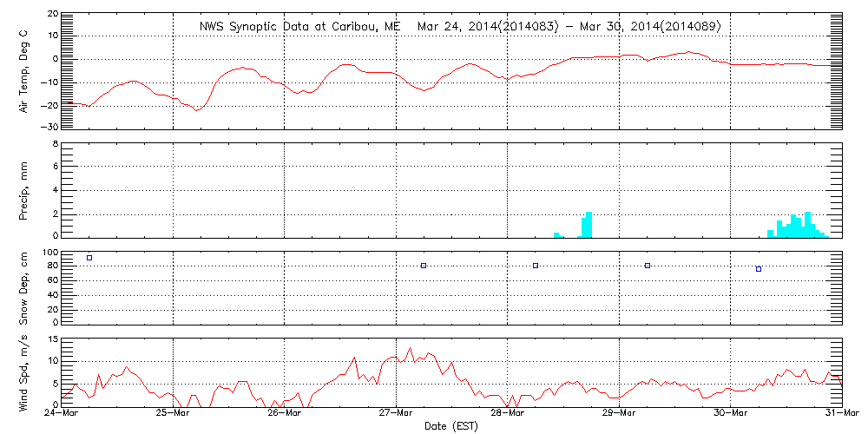The height and width of the screenshot is (434, 868).
Task: Click the 'Air Temp, Deg C' axis label
Action: pyautogui.click(x=23, y=72)
